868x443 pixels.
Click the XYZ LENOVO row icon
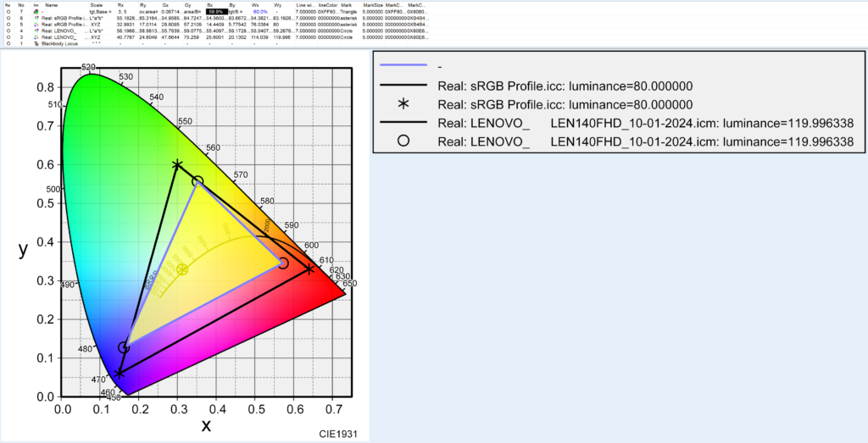(x=36, y=37)
